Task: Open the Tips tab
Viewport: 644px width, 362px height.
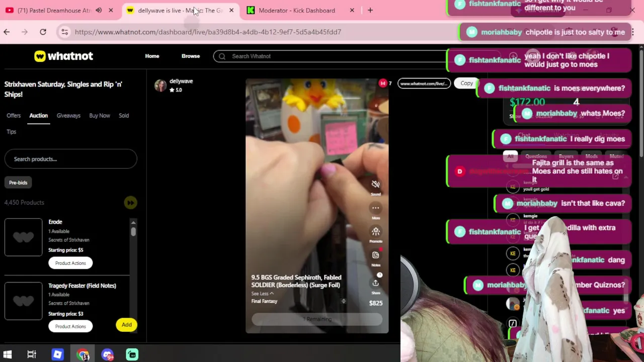Action: (11, 132)
